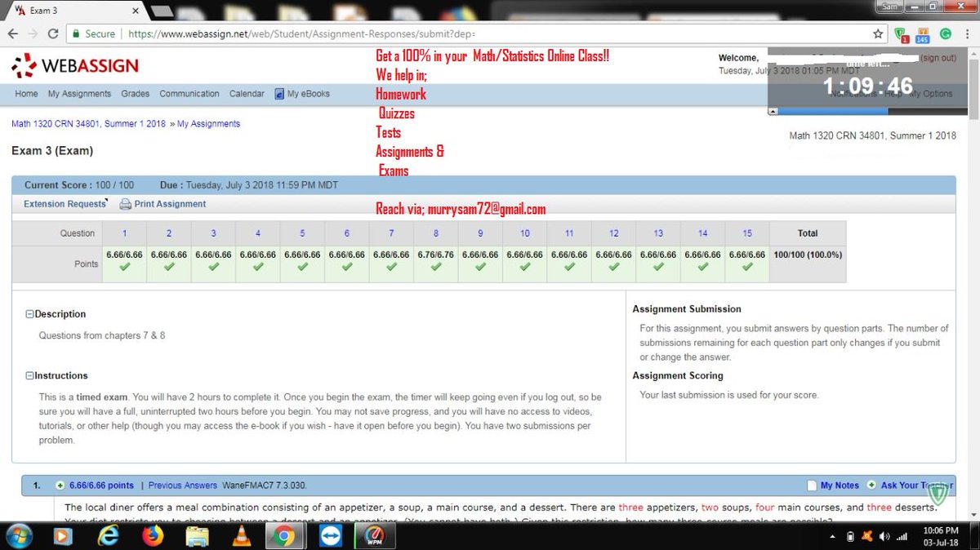
Task: Open VLC media player from taskbar
Action: 242,536
